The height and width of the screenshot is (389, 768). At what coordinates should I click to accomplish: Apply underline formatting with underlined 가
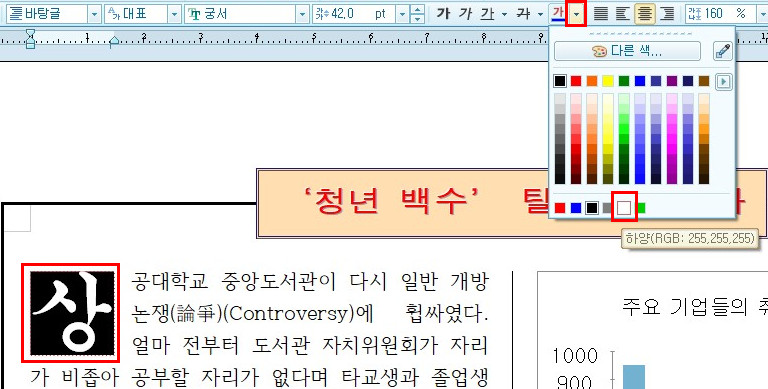pos(487,14)
